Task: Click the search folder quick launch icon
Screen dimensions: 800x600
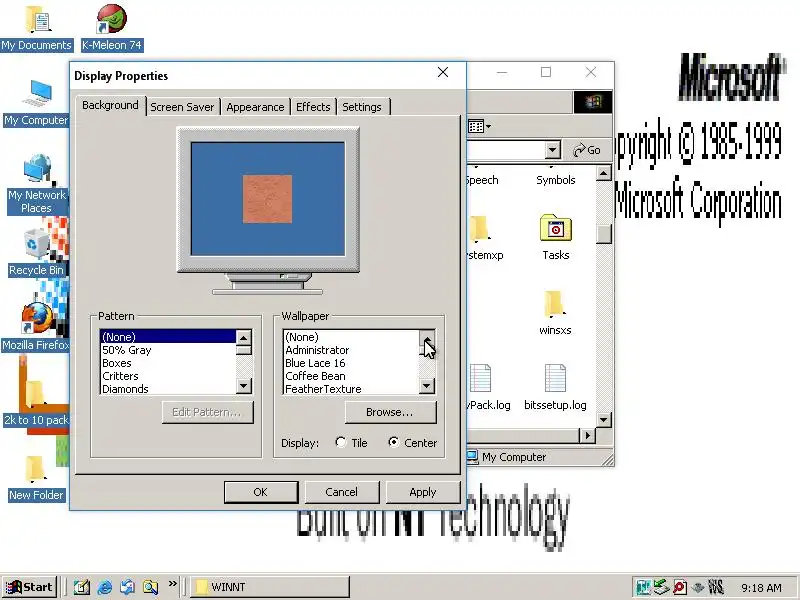Action: (x=151, y=587)
